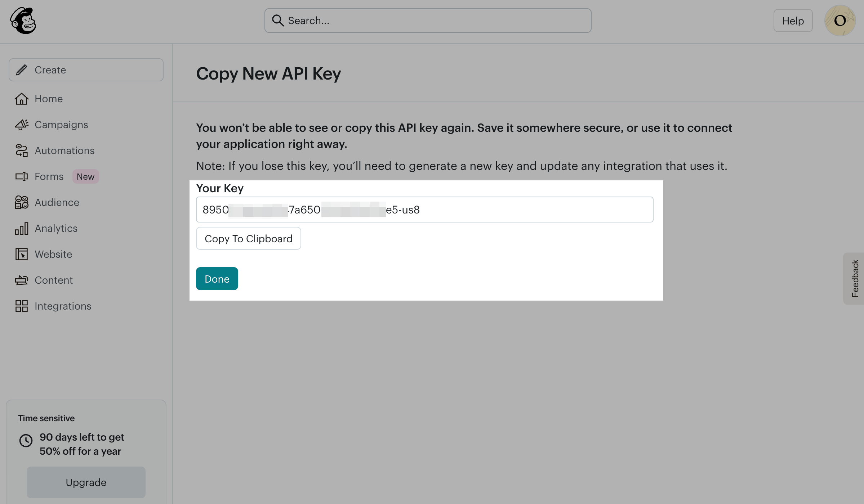Viewport: 864px width, 504px height.
Task: Open the Feedback side tab
Action: [855, 278]
